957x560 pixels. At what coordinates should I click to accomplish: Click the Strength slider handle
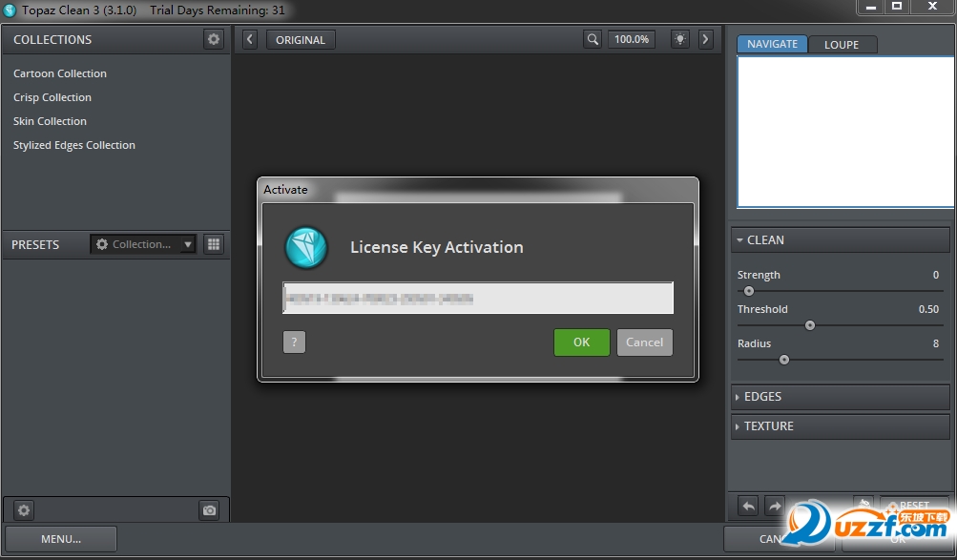coord(749,291)
